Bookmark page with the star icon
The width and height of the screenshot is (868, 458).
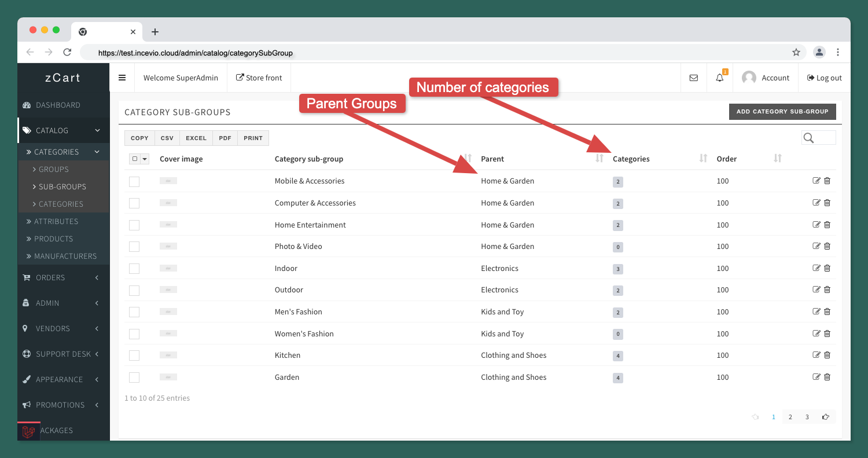(796, 53)
